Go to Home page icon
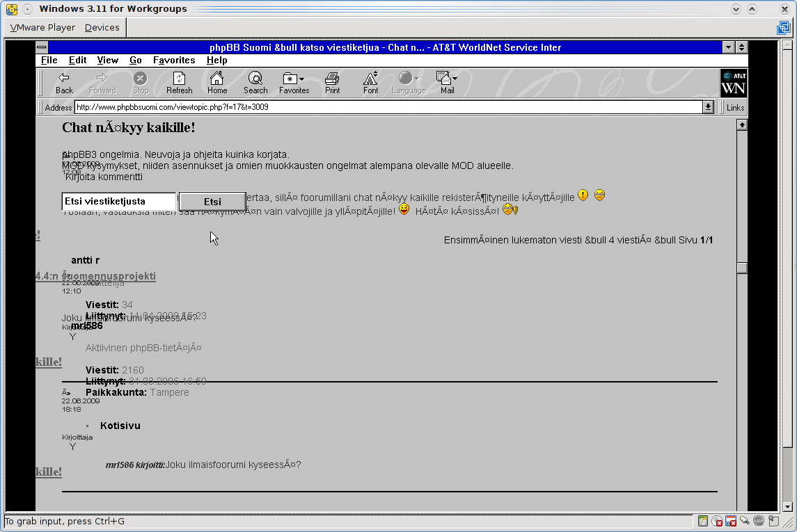The height and width of the screenshot is (532, 797). [217, 82]
